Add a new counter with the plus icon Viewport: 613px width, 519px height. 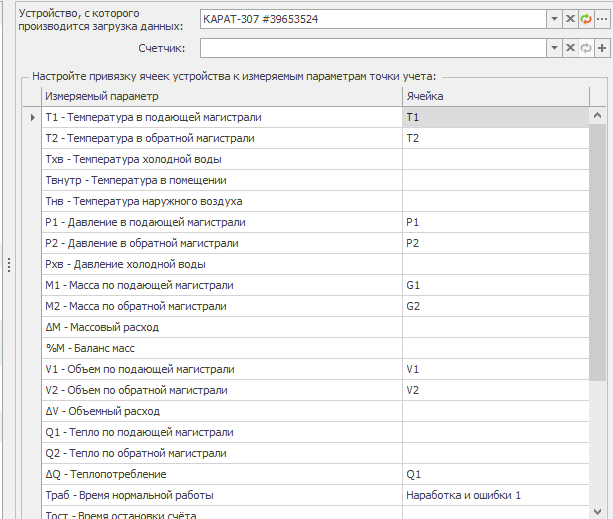(x=601, y=48)
